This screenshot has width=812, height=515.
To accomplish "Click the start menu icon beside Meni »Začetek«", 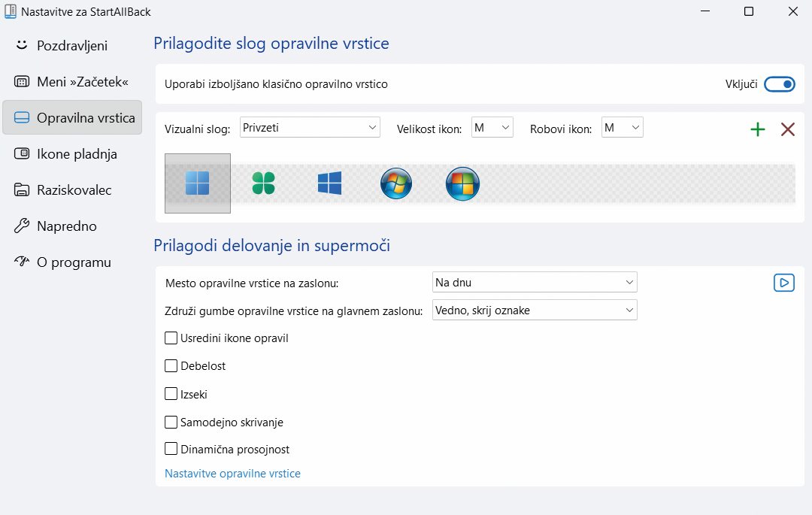I will coord(22,81).
